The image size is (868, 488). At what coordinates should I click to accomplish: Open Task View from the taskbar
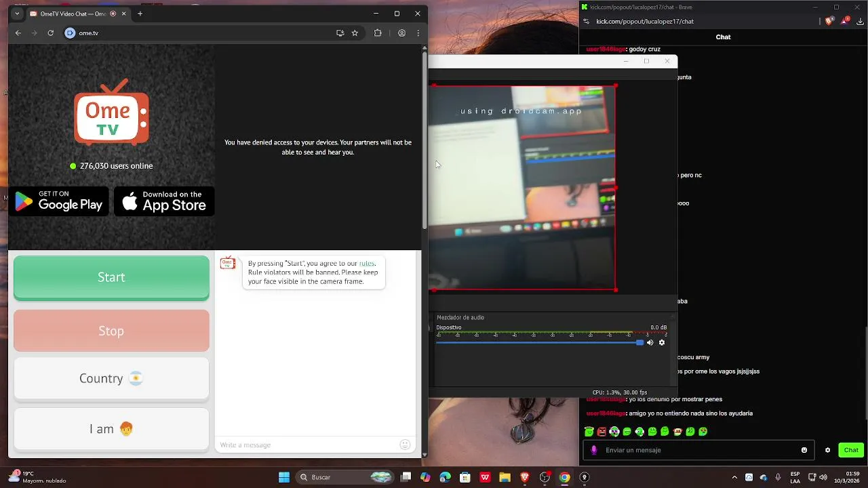pyautogui.click(x=406, y=477)
